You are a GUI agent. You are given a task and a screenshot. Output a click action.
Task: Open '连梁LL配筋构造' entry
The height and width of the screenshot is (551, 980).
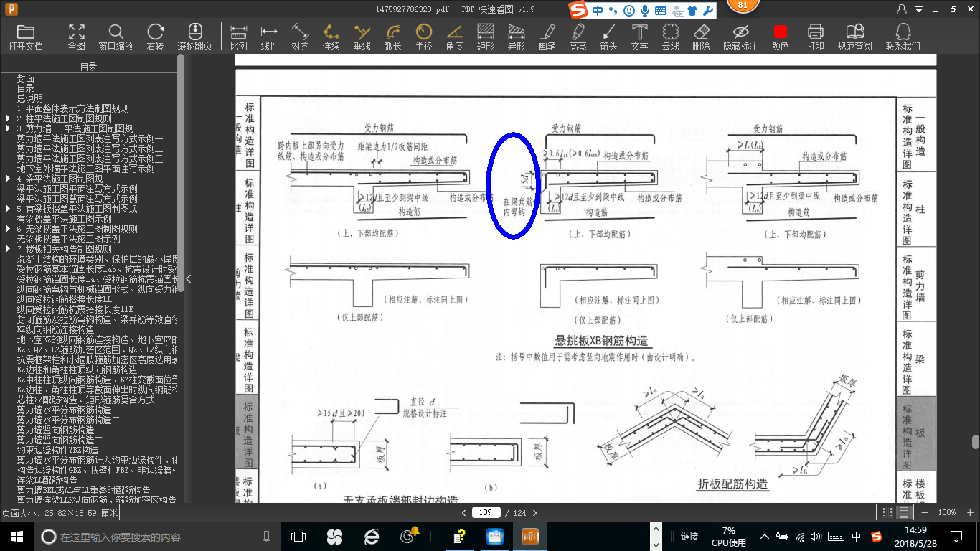(x=47, y=480)
